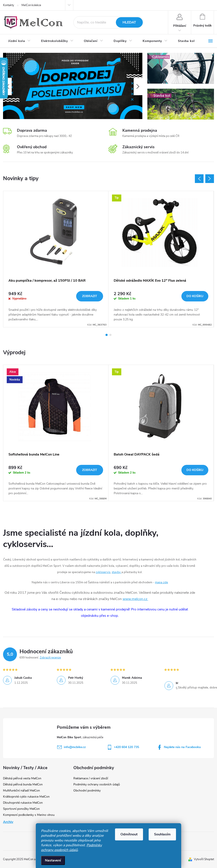
Task: Open the Stavba kol menu item
Action: tap(186, 41)
